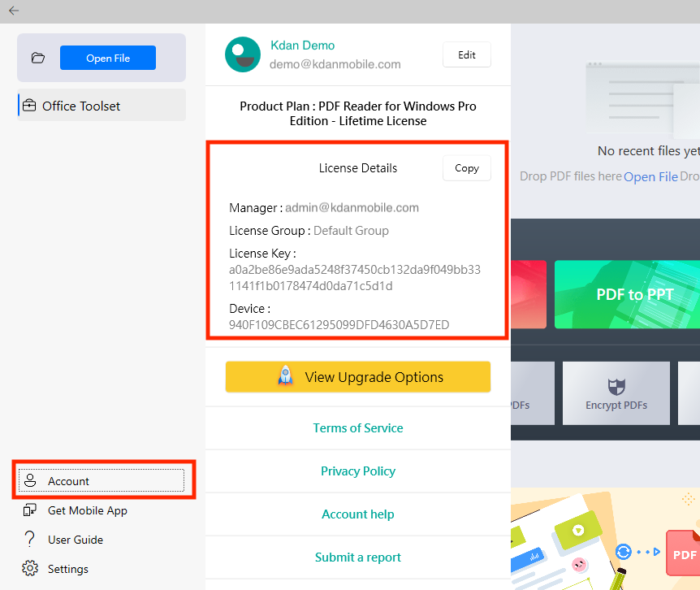Click the User Guide question mark icon

click(29, 539)
